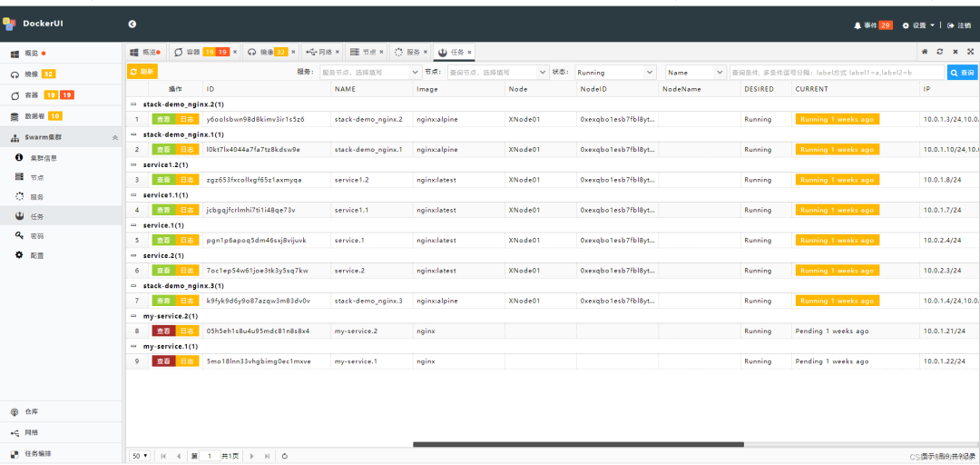Collapse the Swarm集群 sidebar section
This screenshot has width=980, height=465.
114,138
